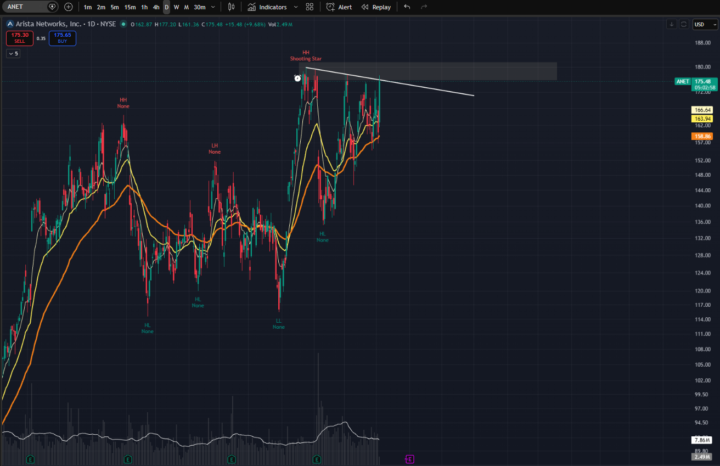Click the orange 158.86 moving average price label
The height and width of the screenshot is (466, 720).
click(702, 136)
